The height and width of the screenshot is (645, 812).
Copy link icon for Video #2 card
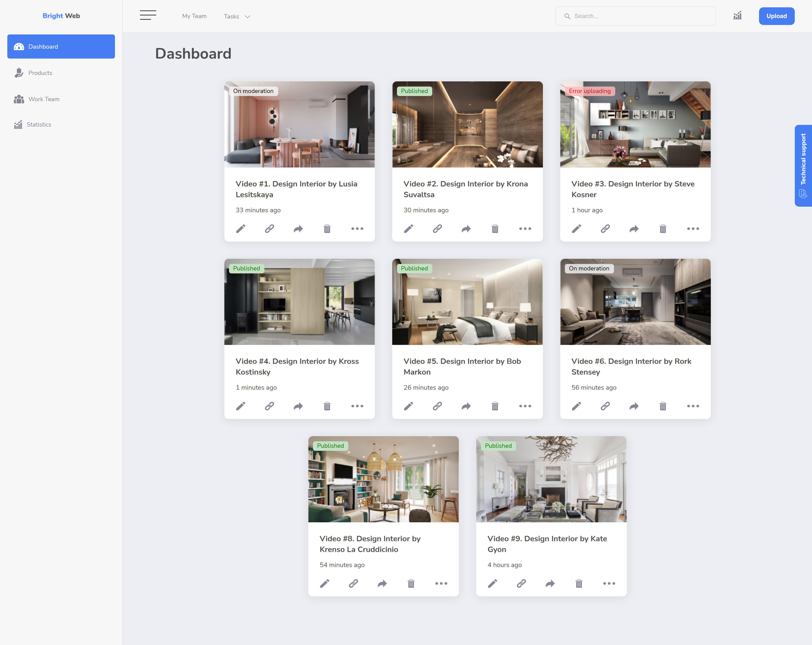(x=437, y=229)
